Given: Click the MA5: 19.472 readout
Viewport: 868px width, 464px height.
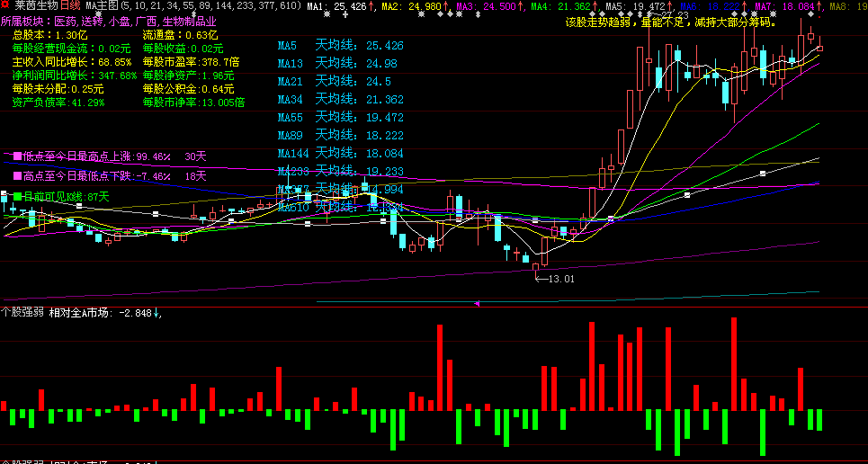Looking at the screenshot, I should click(639, 6).
